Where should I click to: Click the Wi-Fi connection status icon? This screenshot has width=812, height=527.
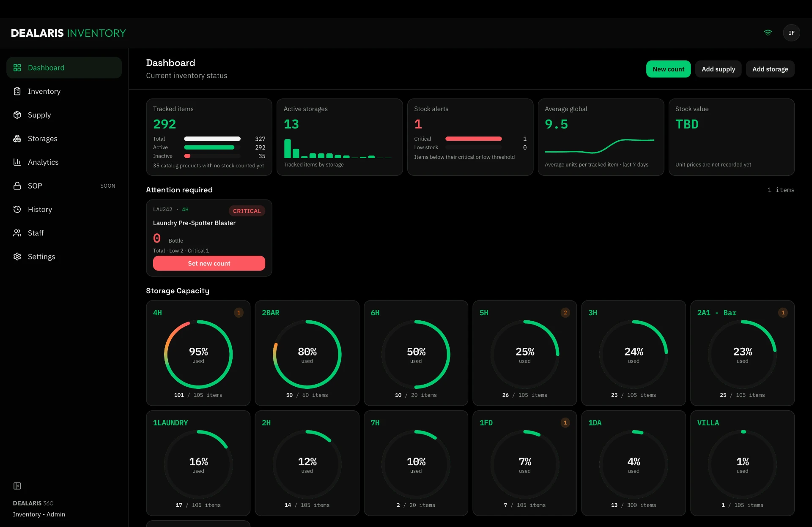[768, 33]
